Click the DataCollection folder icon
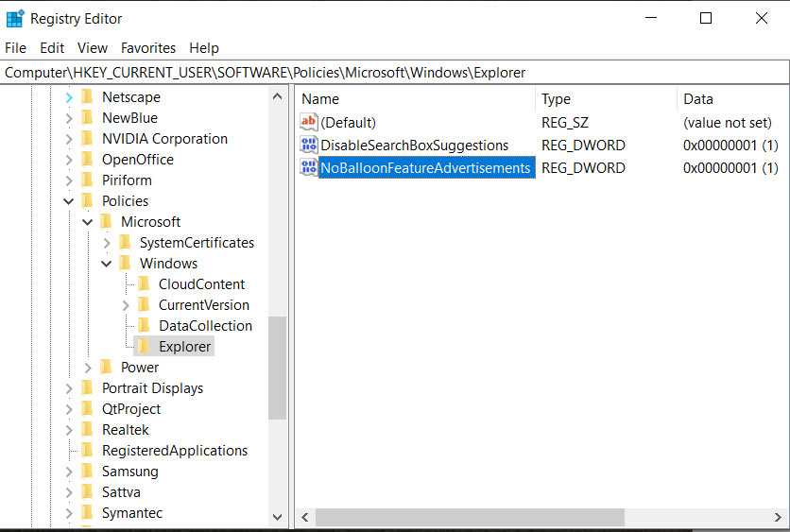Screen dimensions: 790x532 (144, 325)
